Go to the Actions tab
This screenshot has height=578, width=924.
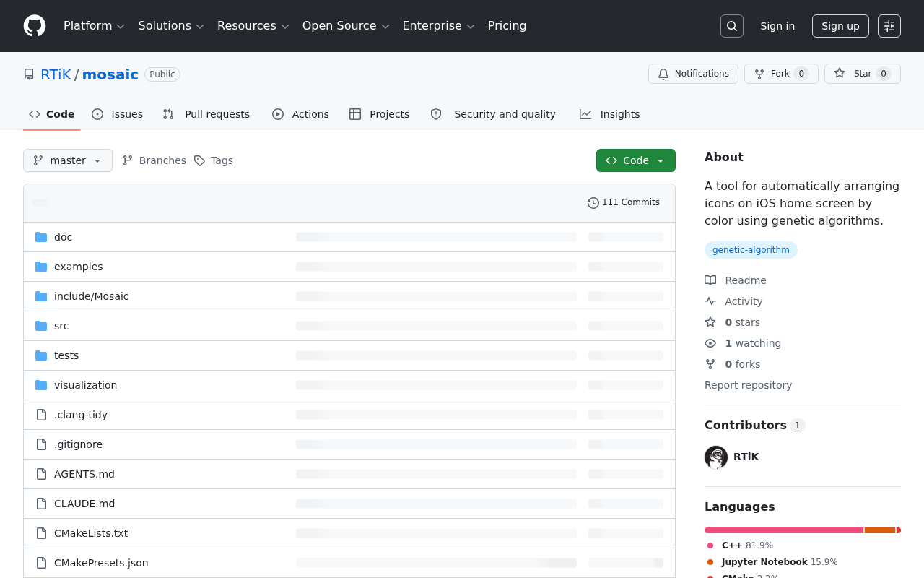pos(300,114)
